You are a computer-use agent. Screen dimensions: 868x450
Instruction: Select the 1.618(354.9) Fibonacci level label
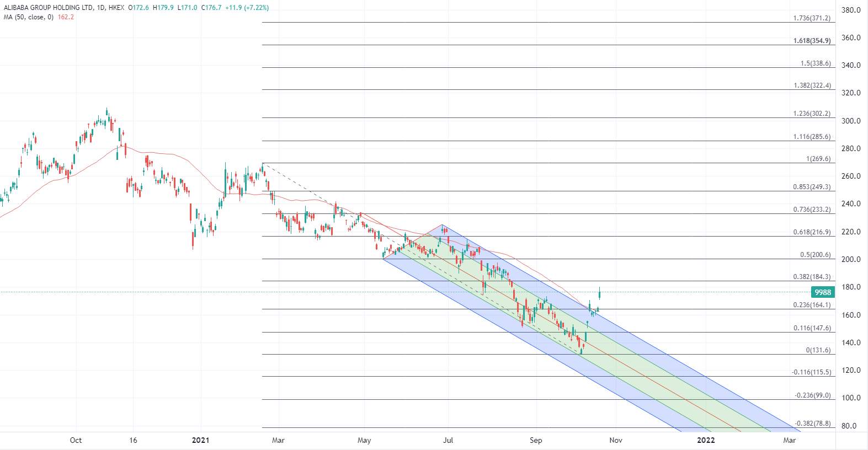click(812, 41)
